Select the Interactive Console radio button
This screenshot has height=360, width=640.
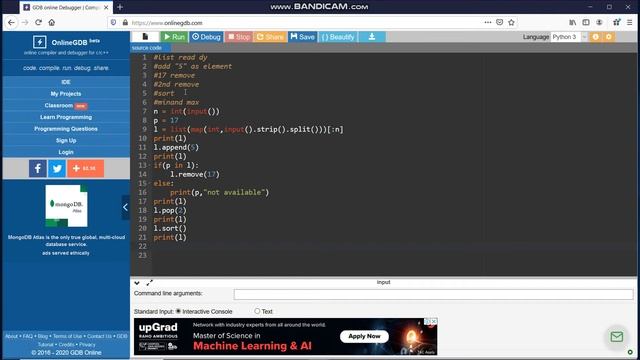[x=178, y=311]
